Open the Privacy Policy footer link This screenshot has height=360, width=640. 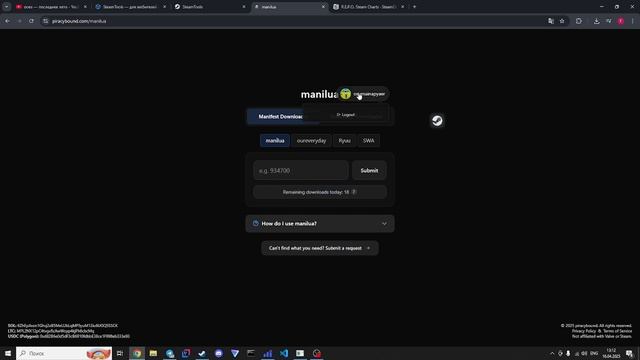point(584,331)
